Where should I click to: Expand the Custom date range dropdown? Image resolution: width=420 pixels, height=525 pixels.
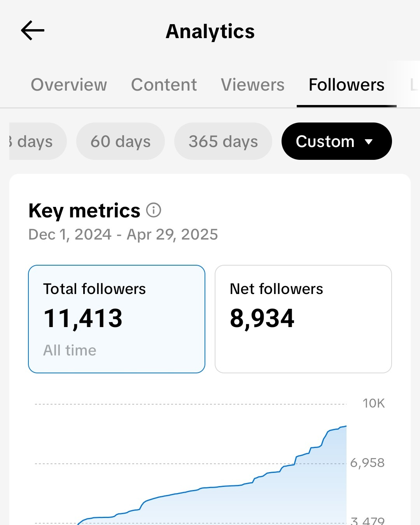point(336,141)
